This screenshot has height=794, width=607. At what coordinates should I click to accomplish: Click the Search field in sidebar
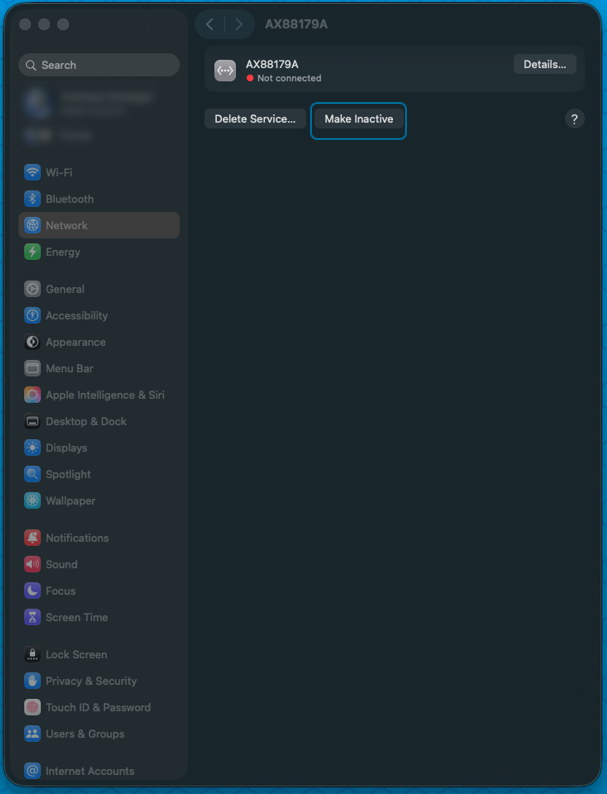click(x=99, y=65)
